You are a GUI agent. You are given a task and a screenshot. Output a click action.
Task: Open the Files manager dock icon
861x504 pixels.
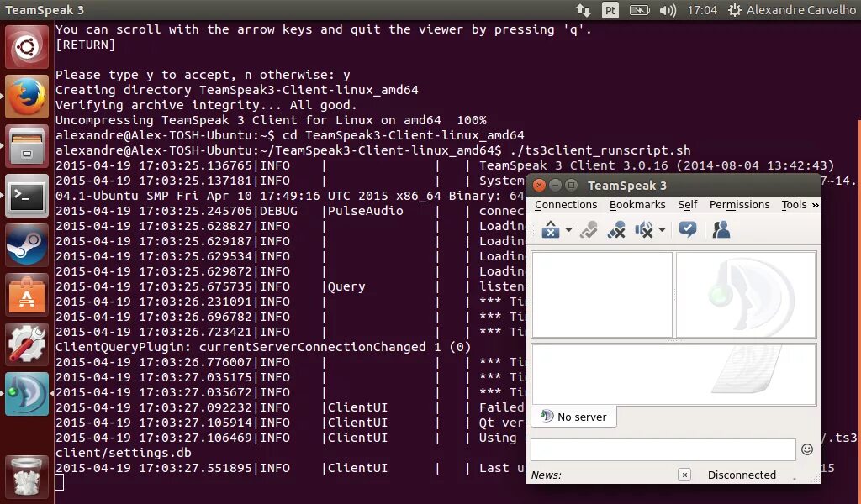(x=27, y=146)
